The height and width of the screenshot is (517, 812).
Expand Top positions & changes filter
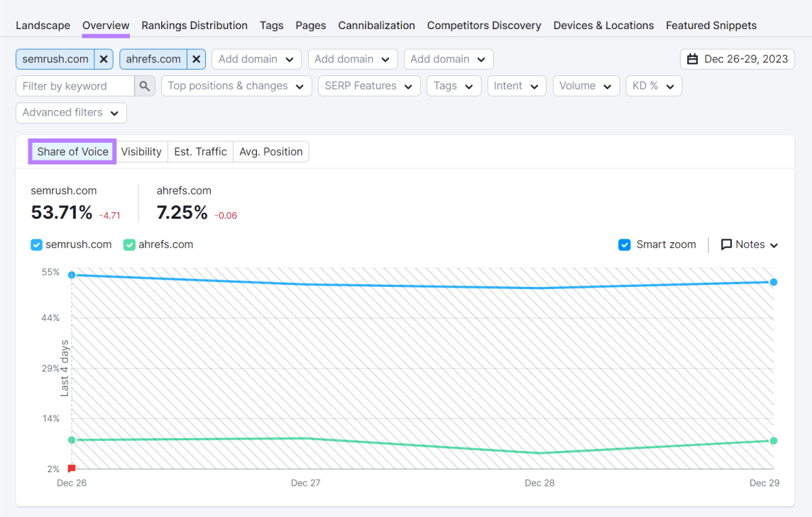point(236,86)
